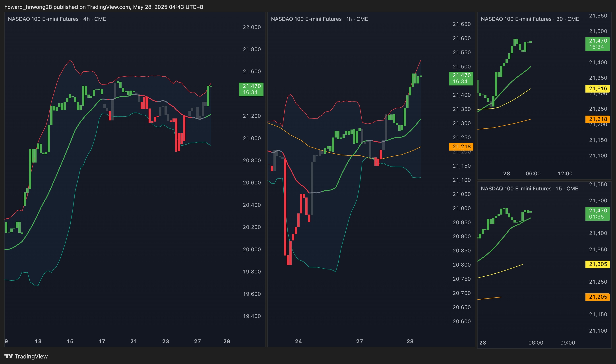The width and height of the screenshot is (616, 364).
Task: Click orange 21,205 label on 15-minute chart
Action: click(x=597, y=297)
